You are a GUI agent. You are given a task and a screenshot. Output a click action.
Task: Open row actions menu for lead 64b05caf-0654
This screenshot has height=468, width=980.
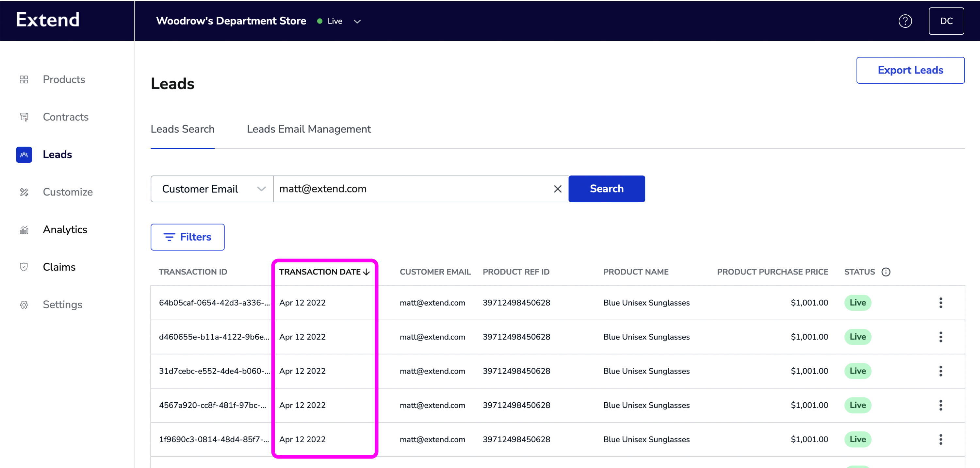pyautogui.click(x=940, y=303)
